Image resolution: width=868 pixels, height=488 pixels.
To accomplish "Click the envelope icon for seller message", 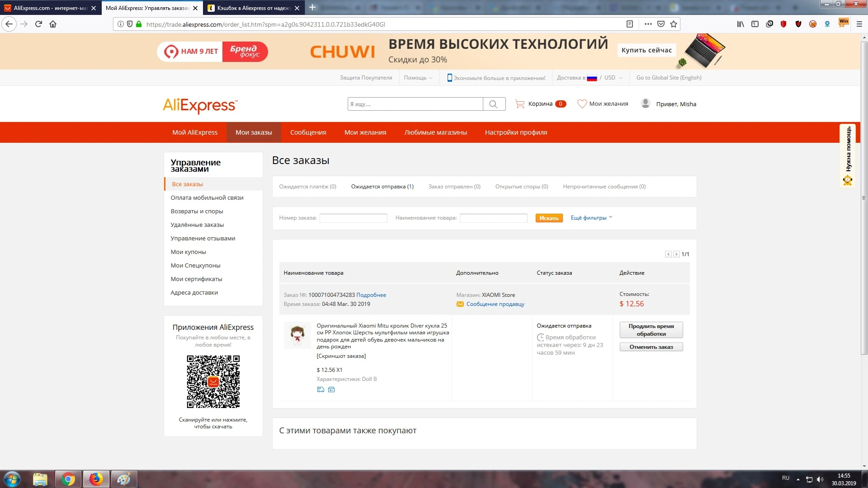I will point(460,304).
